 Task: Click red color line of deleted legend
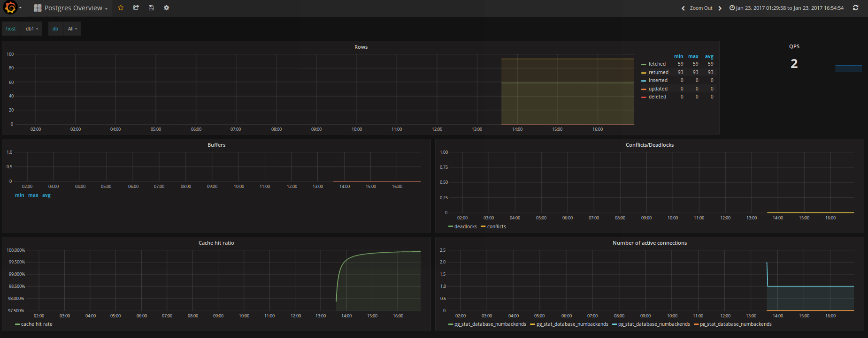[644, 97]
